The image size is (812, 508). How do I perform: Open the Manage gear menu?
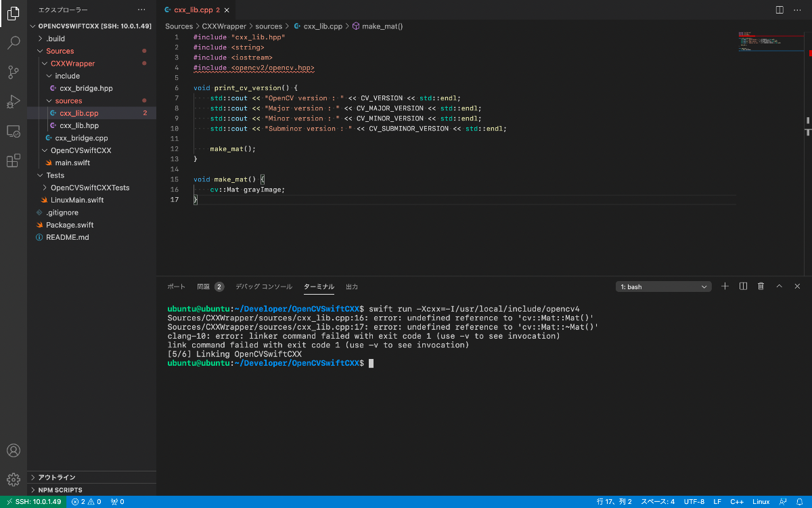coord(13,480)
